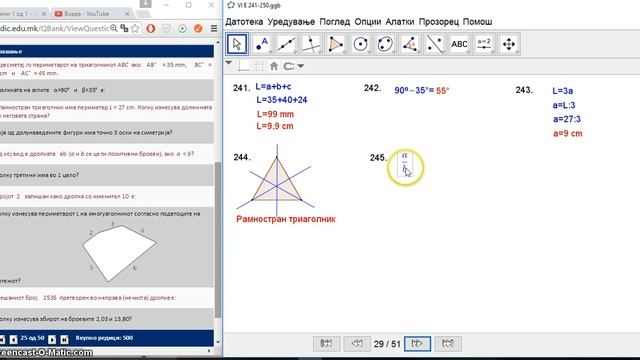Viewport: 640px width, 360px height.
Task: Click the home standard view icon
Action: click(274, 66)
